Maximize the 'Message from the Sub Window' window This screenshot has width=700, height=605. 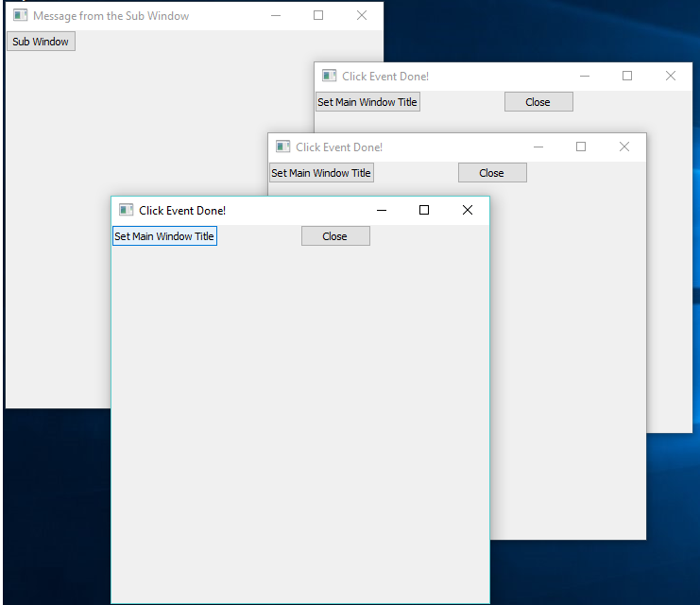point(318,15)
